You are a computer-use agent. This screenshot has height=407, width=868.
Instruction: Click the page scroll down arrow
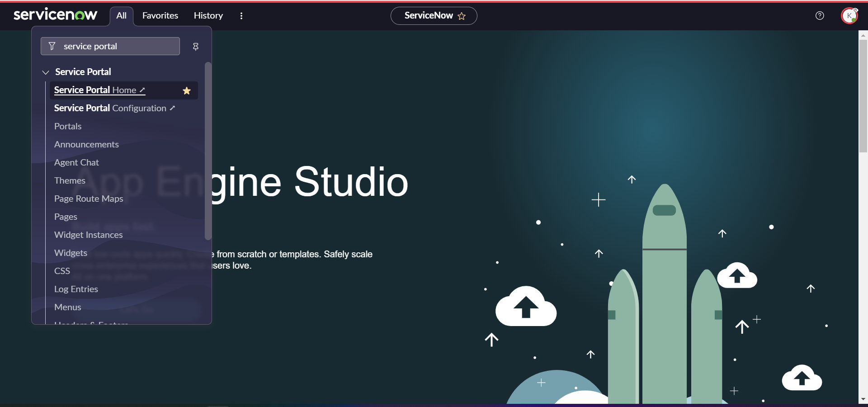pos(863,399)
